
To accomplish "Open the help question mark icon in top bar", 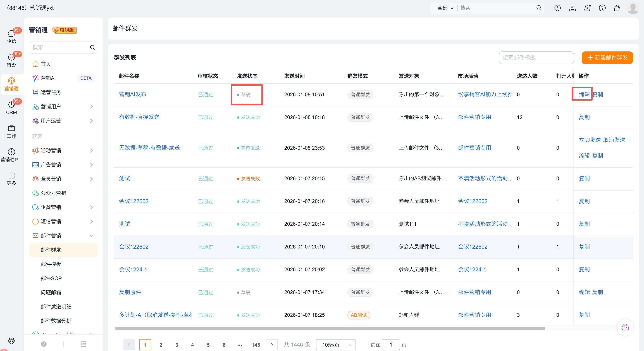I will [602, 8].
